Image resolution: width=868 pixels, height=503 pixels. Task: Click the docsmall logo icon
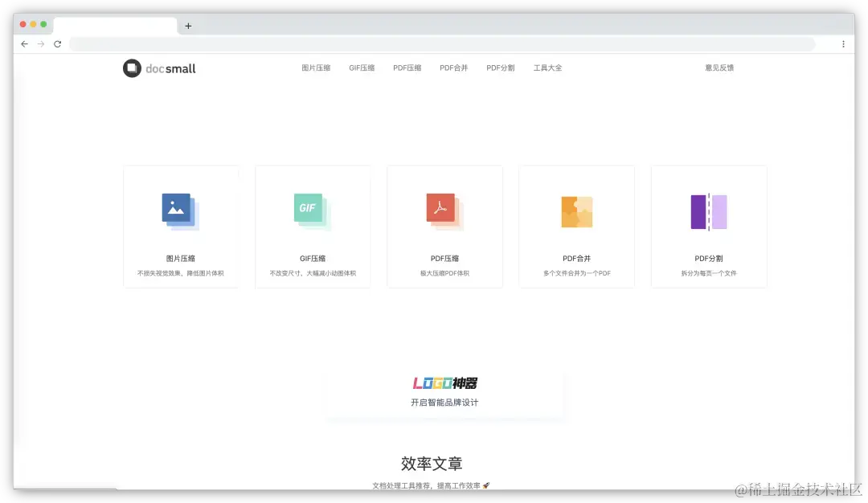132,68
